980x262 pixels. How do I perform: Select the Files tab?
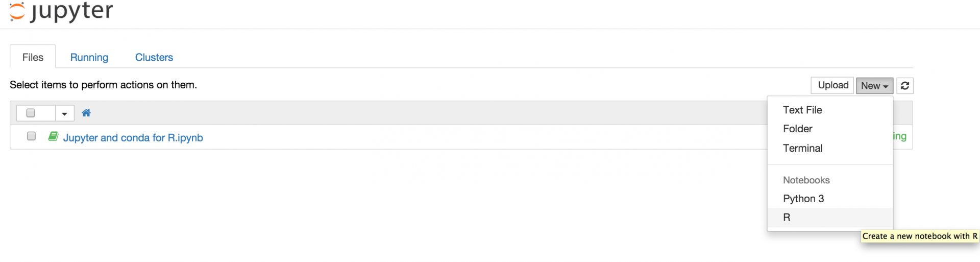tap(33, 57)
